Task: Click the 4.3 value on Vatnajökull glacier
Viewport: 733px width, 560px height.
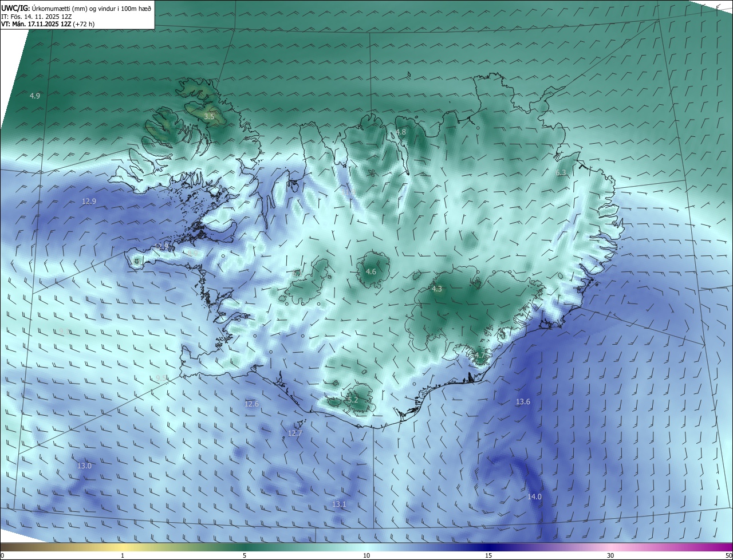Action: [437, 289]
